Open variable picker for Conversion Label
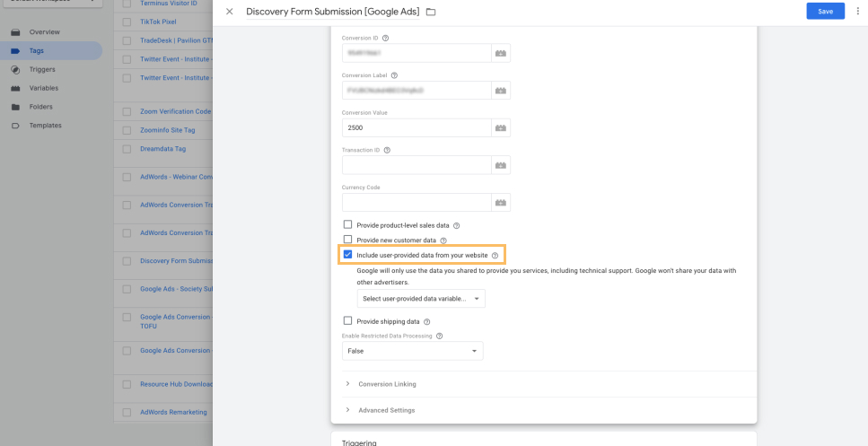The height and width of the screenshot is (446, 868). pos(501,91)
